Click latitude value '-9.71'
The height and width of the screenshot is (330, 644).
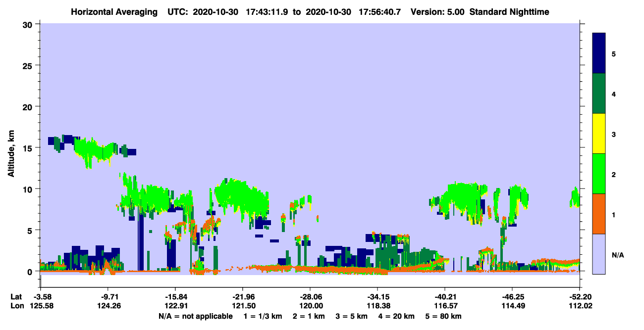[108, 297]
